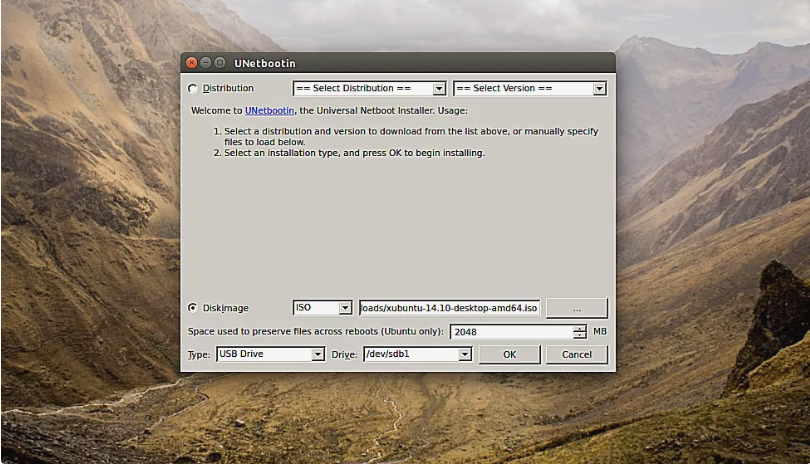Increase the persistence space value with up arrow
The height and width of the screenshot is (464, 810).
580,328
